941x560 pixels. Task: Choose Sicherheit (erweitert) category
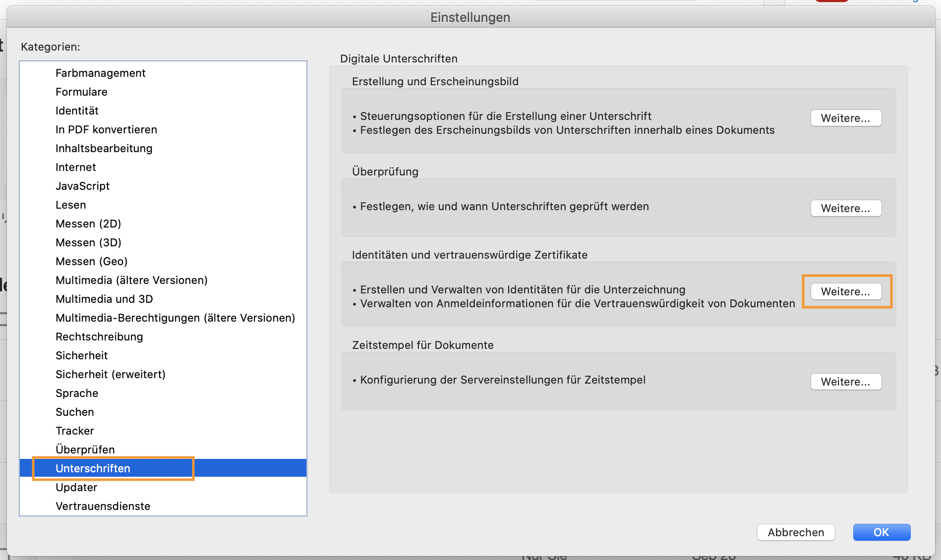pos(163,374)
